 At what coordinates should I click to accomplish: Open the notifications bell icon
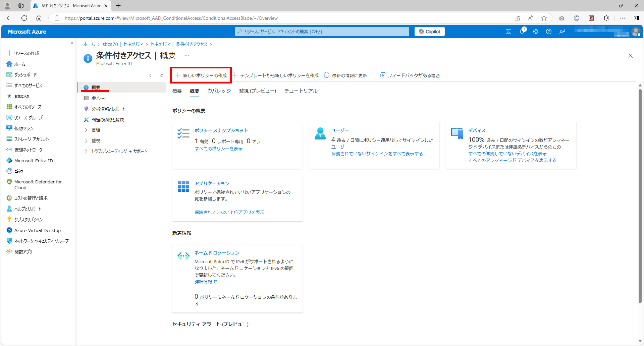[x=522, y=32]
